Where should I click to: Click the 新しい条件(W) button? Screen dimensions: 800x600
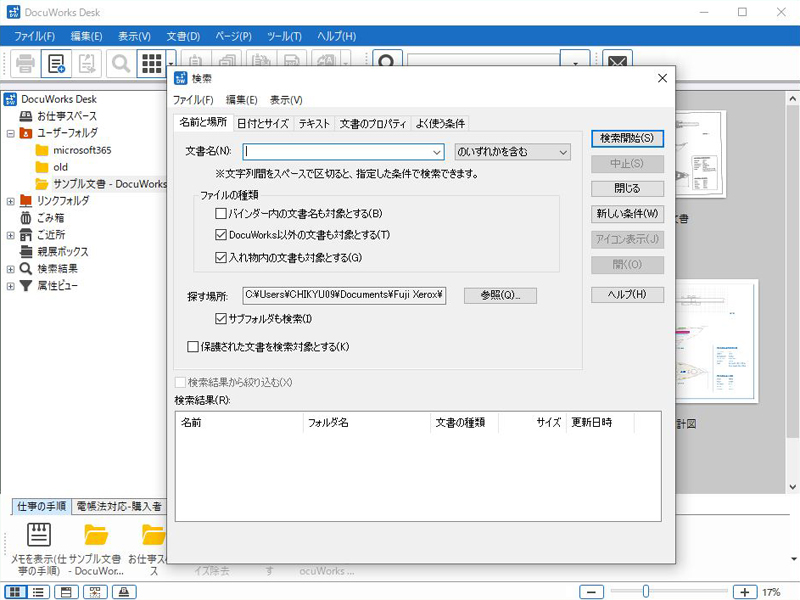click(627, 214)
